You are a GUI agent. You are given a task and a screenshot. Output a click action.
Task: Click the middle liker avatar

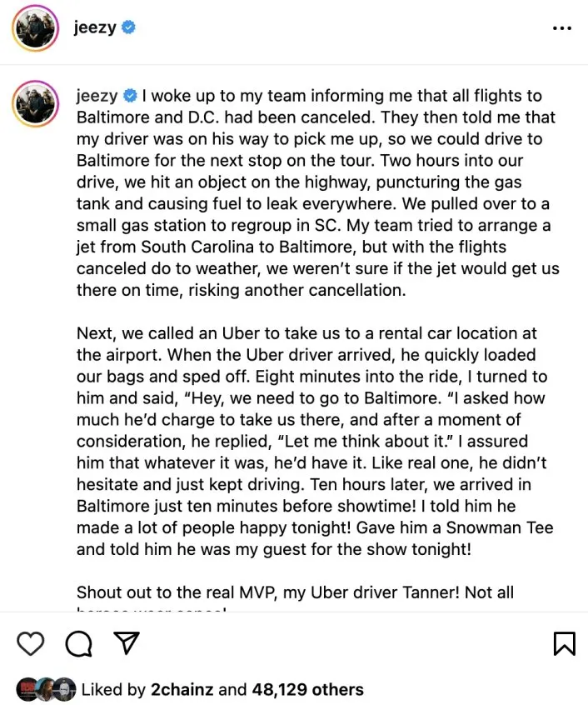45,689
